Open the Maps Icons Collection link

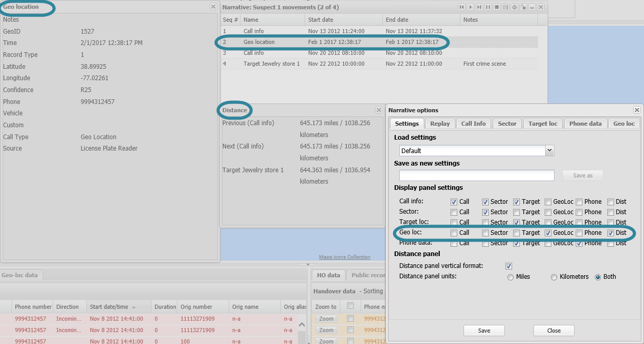pyautogui.click(x=345, y=257)
